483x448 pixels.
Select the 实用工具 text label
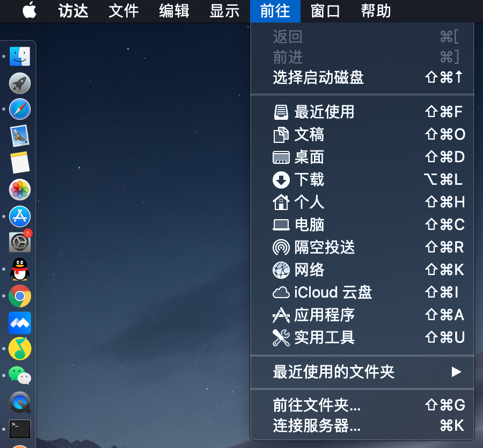[324, 338]
